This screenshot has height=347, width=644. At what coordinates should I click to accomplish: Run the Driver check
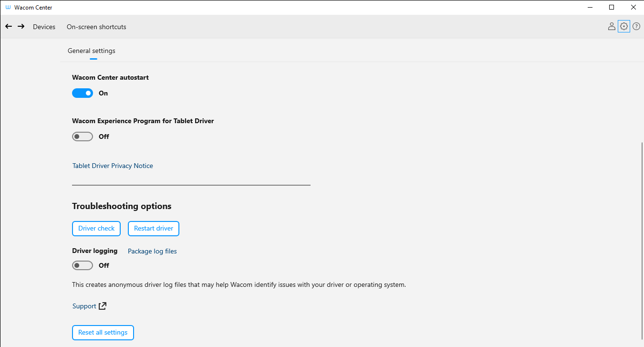coord(96,229)
